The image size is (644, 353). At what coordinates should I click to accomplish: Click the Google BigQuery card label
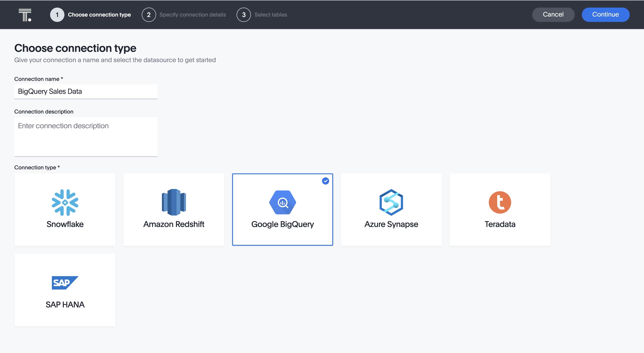pyautogui.click(x=282, y=224)
